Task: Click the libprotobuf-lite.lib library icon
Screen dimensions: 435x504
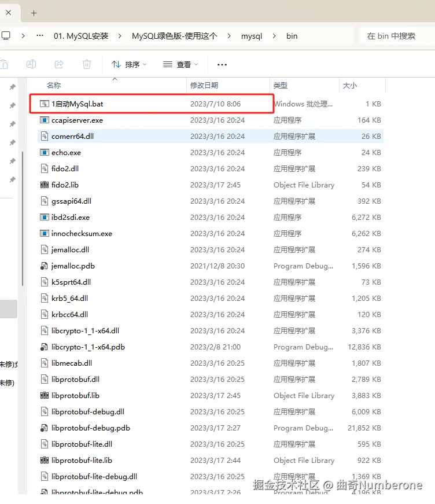Action: (45, 460)
